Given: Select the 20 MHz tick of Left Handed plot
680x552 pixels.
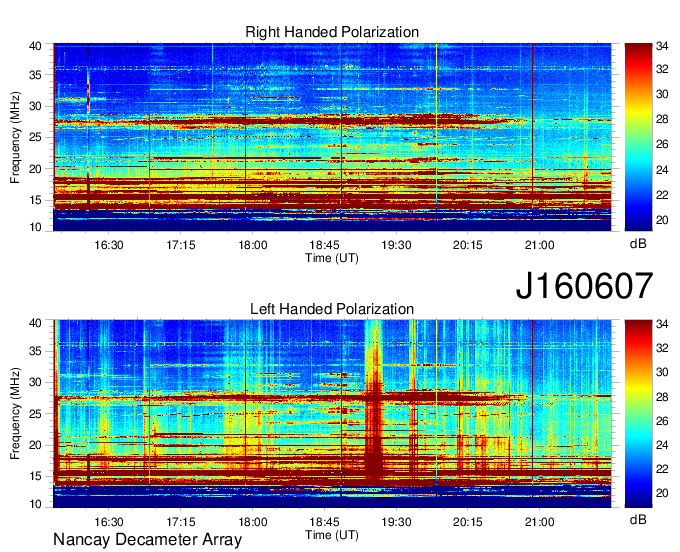Looking at the screenshot, I should click(x=36, y=445).
